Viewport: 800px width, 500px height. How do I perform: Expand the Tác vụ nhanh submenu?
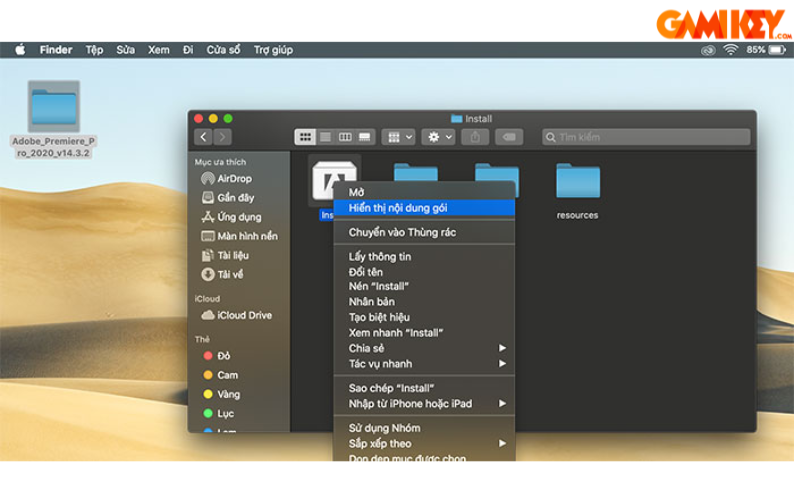(424, 364)
